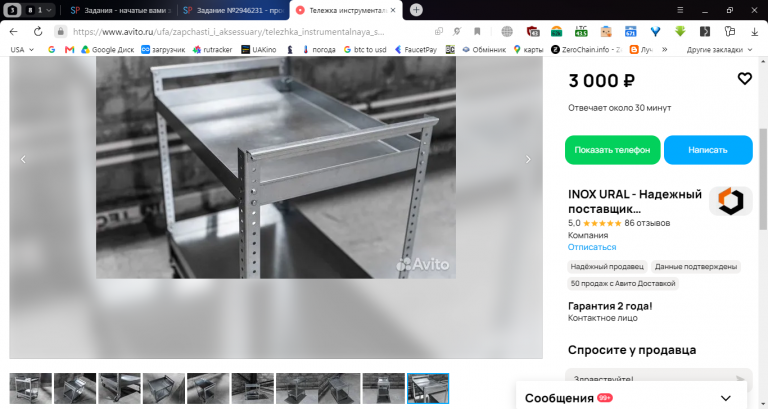Viewport: 768px width, 409px height.
Task: Select the fourth photo thumbnail
Action: coord(164,388)
